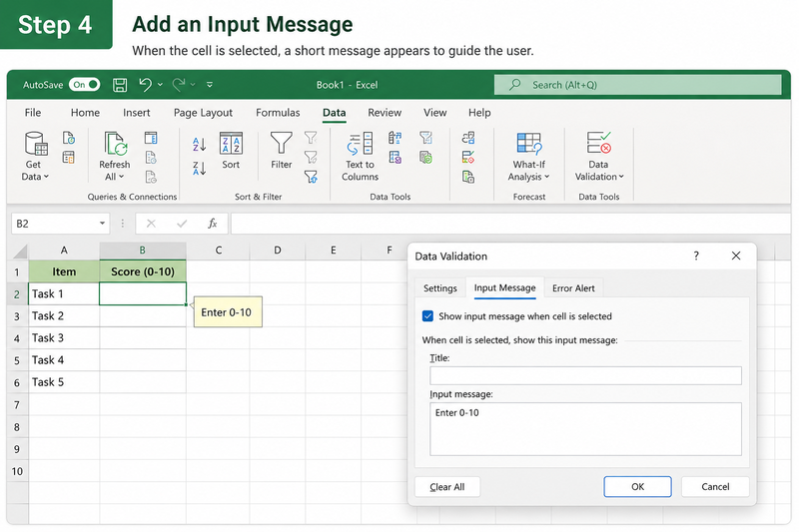Click the Save floppy disk icon
This screenshot has width=799, height=532.
click(120, 85)
